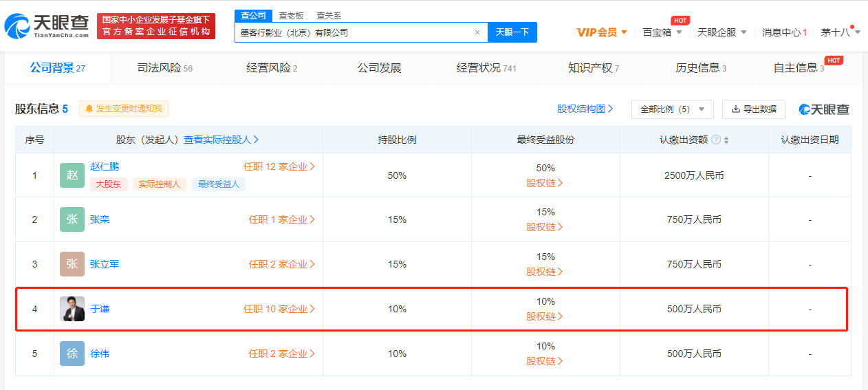Select the 经营状况 tab
This screenshot has height=390, width=868.
[x=486, y=68]
